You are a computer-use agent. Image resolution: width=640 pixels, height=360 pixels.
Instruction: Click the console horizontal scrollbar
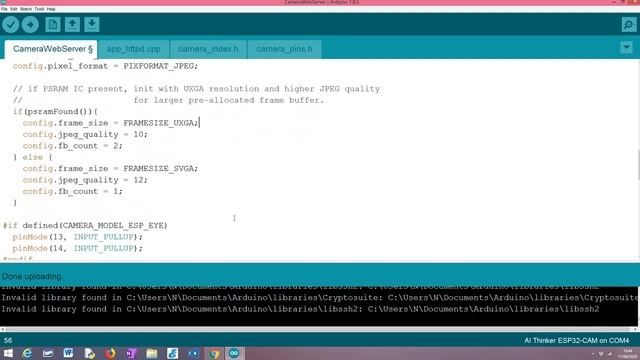click(x=318, y=329)
